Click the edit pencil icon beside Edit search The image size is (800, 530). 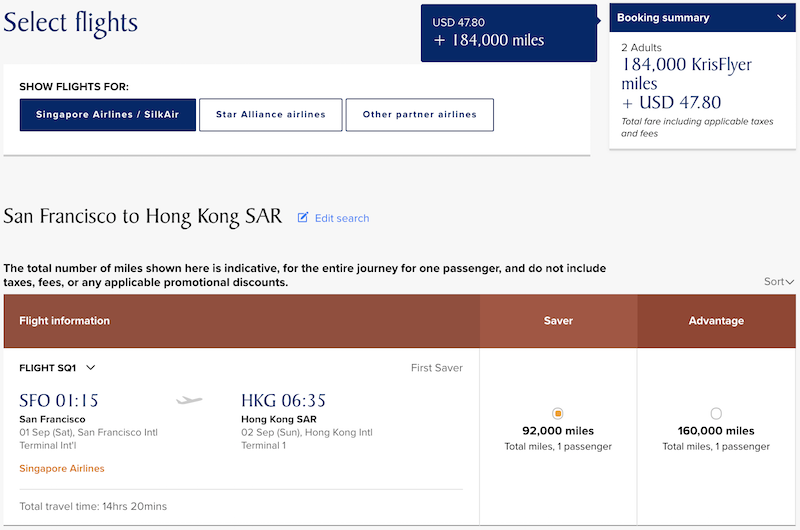click(303, 217)
